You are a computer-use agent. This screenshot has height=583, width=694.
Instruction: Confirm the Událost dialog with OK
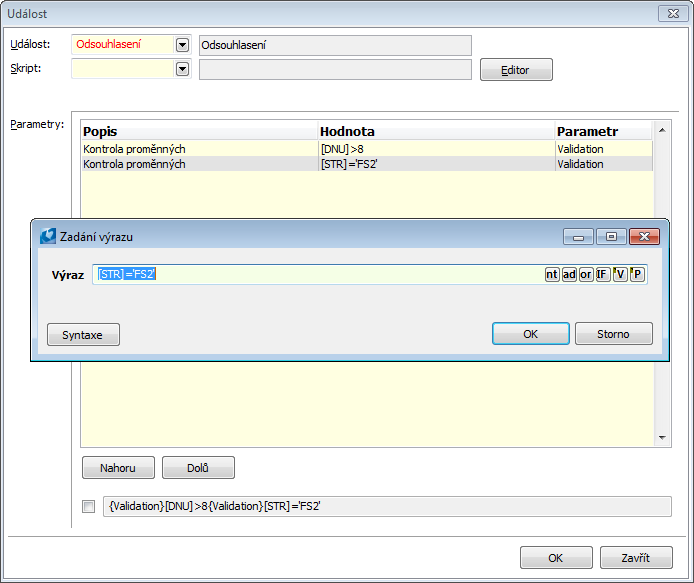coord(556,557)
